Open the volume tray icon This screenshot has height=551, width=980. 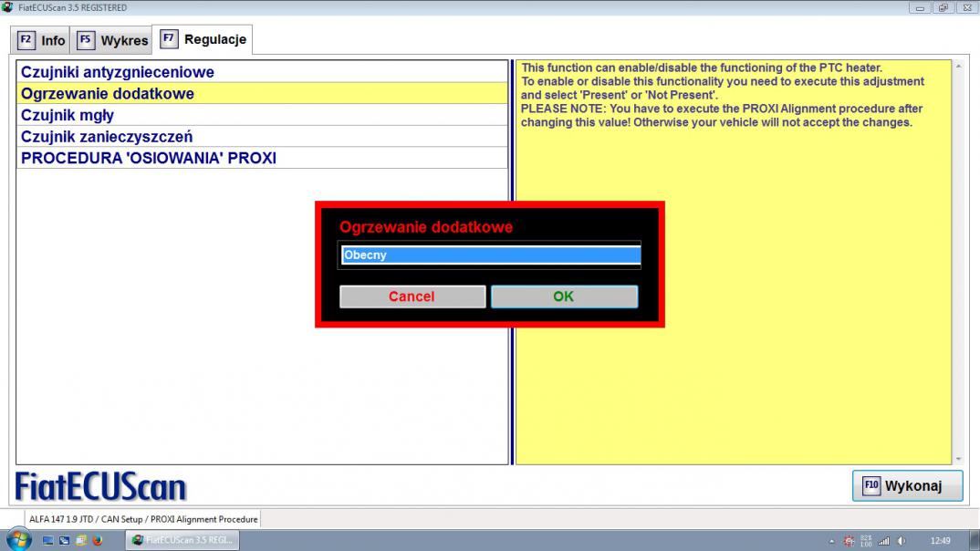[902, 541]
